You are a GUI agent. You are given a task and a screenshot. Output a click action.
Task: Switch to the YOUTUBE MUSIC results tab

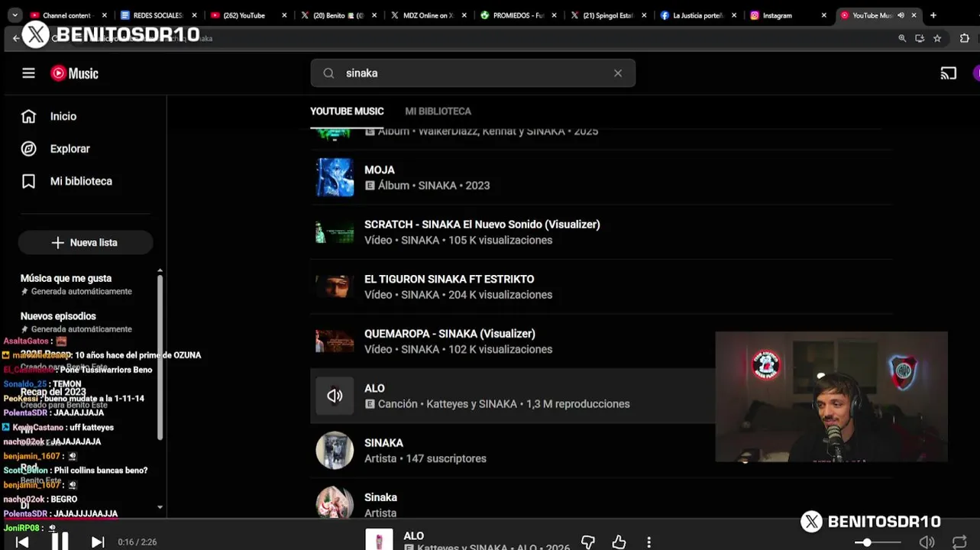(347, 112)
